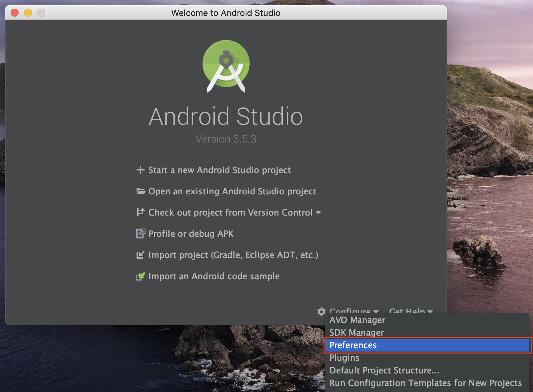Select Profile or debug APK
The image size is (533, 392).
pos(191,234)
